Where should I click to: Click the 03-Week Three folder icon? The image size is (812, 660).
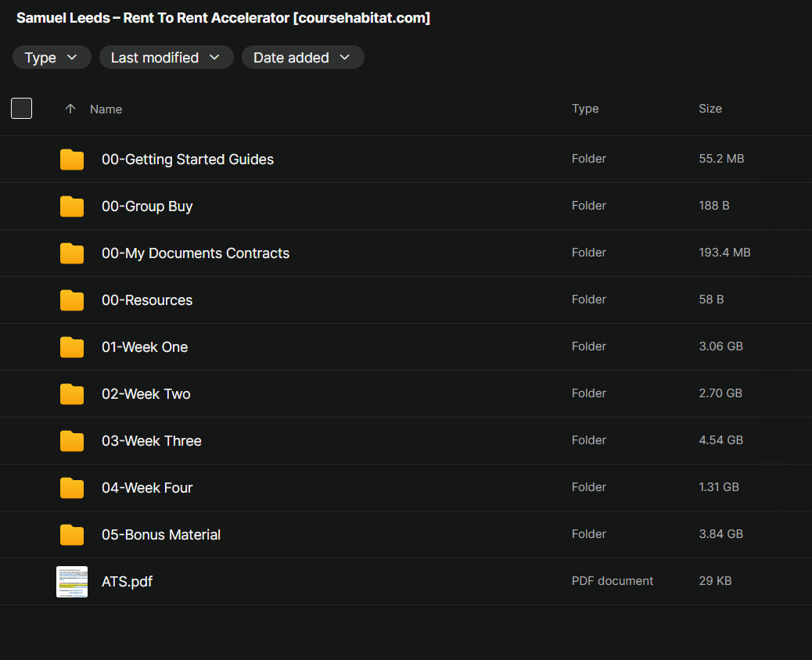pos(72,441)
